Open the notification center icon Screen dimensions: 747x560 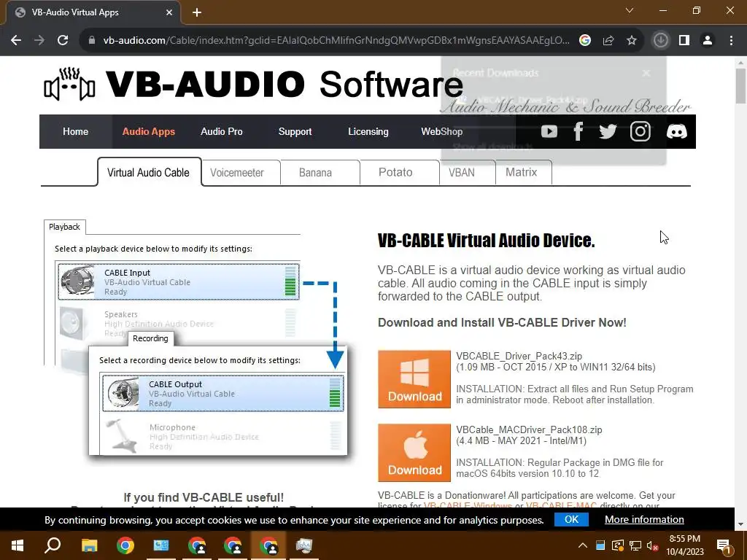tap(724, 545)
